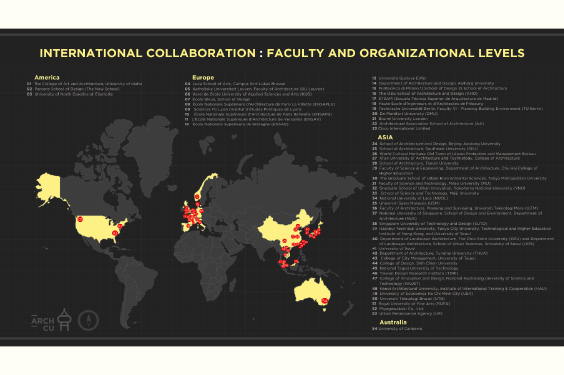
Task: Select the University of North Carolina at Charlotte entry
Action: 70,94
